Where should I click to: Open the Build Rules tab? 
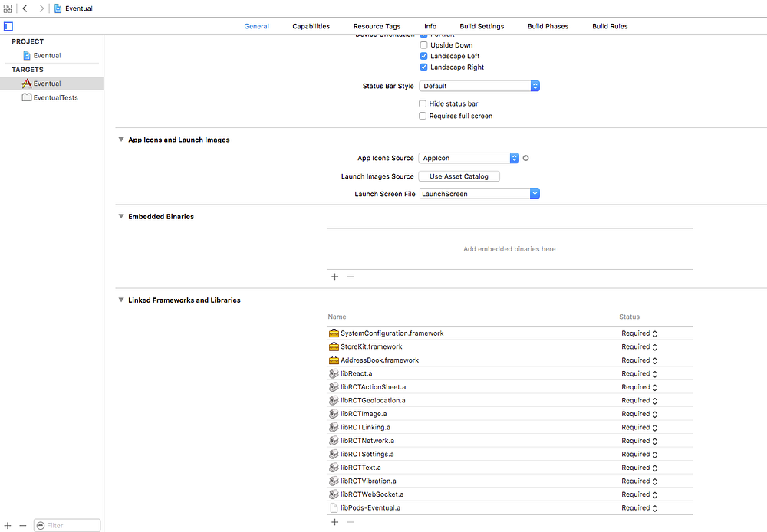610,26
